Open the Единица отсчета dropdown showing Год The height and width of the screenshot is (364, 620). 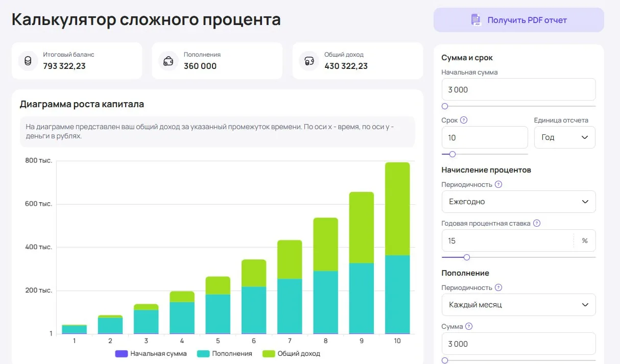[564, 137]
